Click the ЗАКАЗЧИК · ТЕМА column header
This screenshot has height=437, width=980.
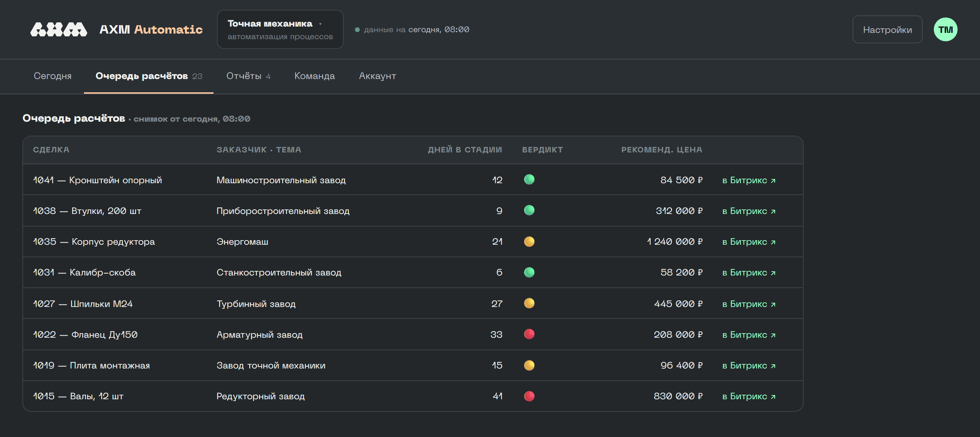pyautogui.click(x=259, y=150)
